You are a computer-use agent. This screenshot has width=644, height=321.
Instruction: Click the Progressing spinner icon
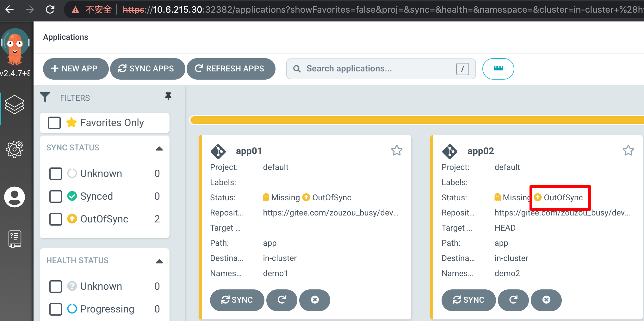tap(72, 309)
